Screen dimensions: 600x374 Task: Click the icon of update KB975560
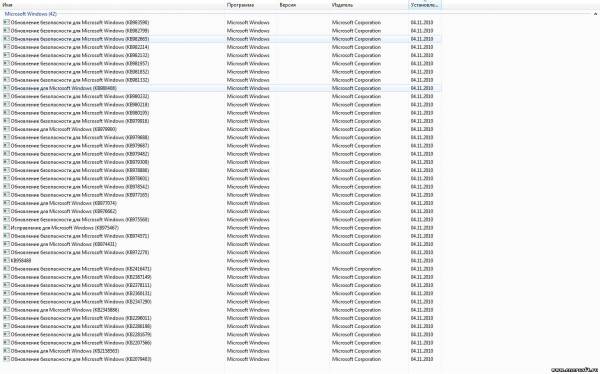[x=6, y=220]
